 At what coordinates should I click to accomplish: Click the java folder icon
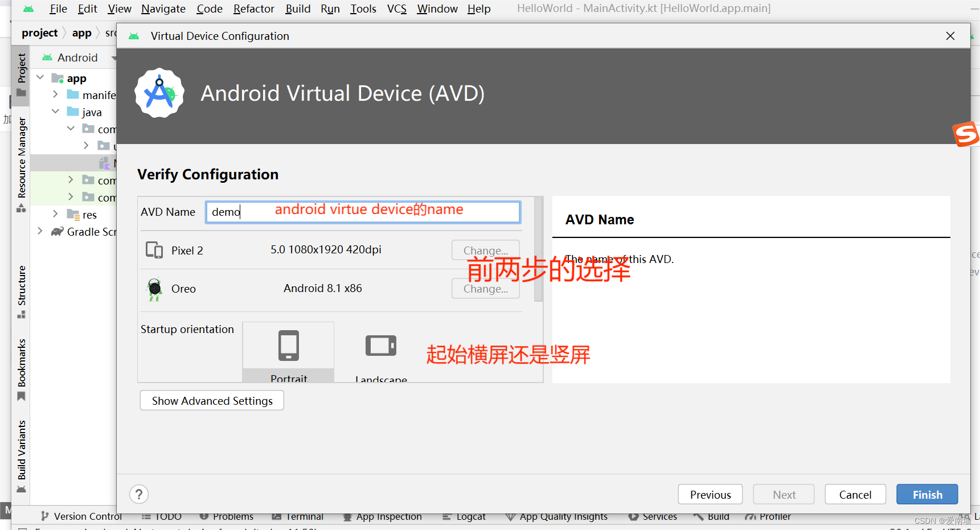pos(73,112)
